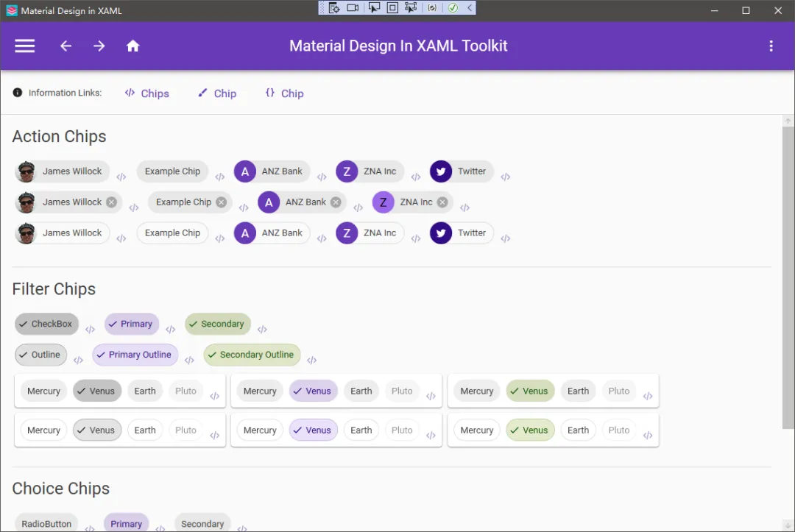This screenshot has height=532, width=795.
Task: Toggle the CheckBox filter chip
Action: click(x=46, y=324)
